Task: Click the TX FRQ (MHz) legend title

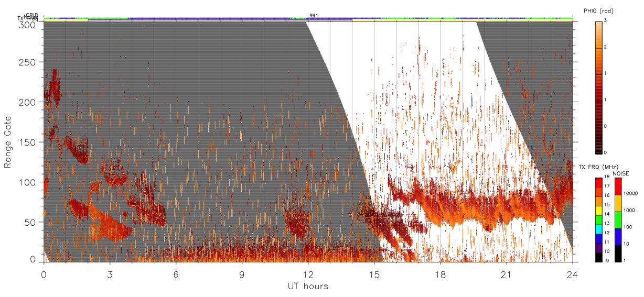Action: pyautogui.click(x=598, y=167)
